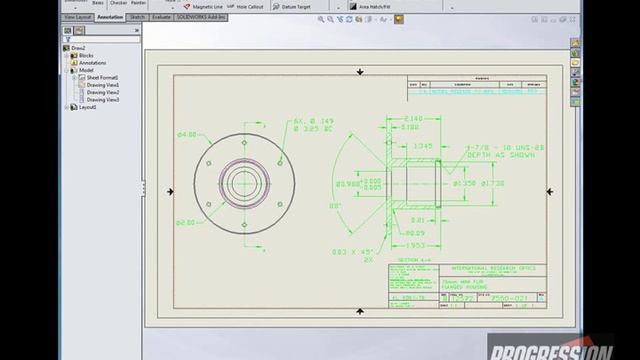
Task: Click the Area Hatch/Fill tool
Action: click(x=370, y=7)
